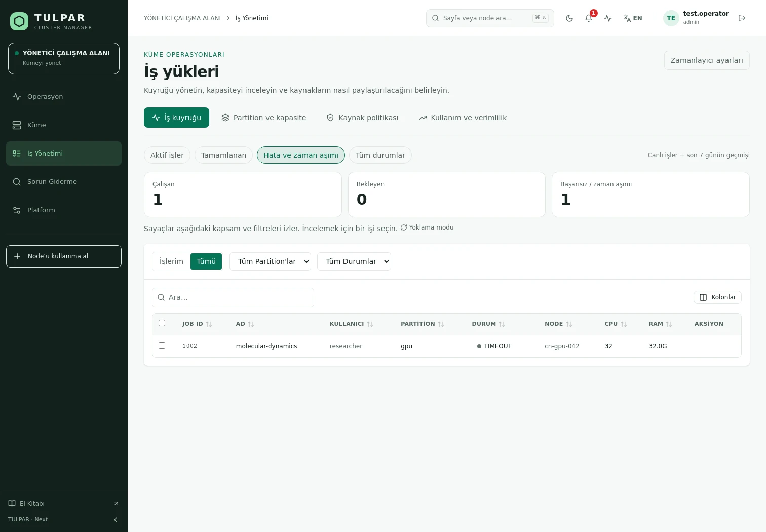Open the El Kitabı external link icon
766x532 pixels.
click(x=116, y=504)
